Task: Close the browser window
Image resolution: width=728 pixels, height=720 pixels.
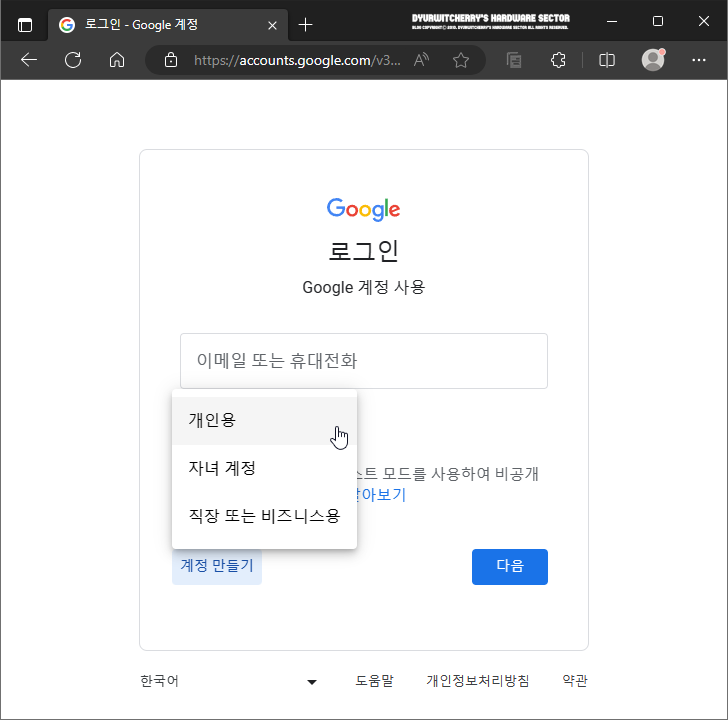Action: tap(704, 21)
